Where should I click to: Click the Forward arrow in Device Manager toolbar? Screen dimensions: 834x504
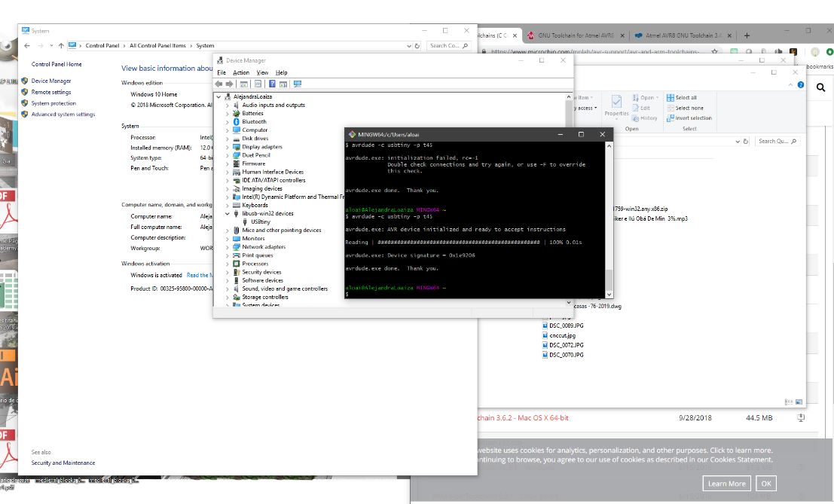pyautogui.click(x=229, y=84)
